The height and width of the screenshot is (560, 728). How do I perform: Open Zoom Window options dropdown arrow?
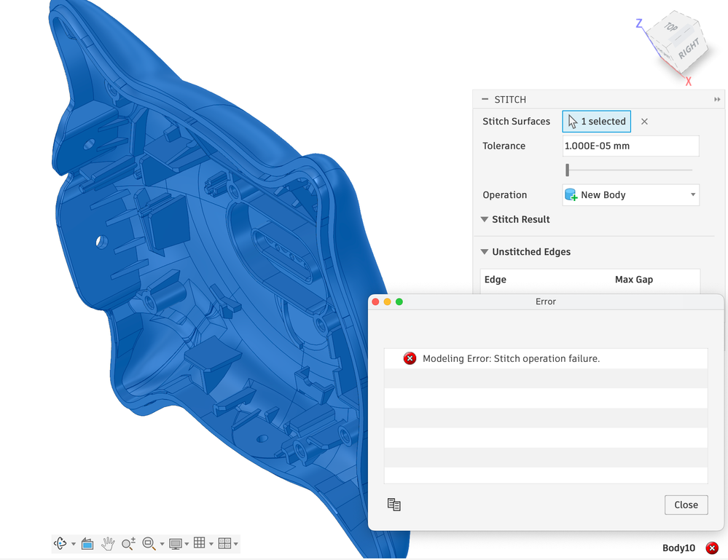pos(162,544)
